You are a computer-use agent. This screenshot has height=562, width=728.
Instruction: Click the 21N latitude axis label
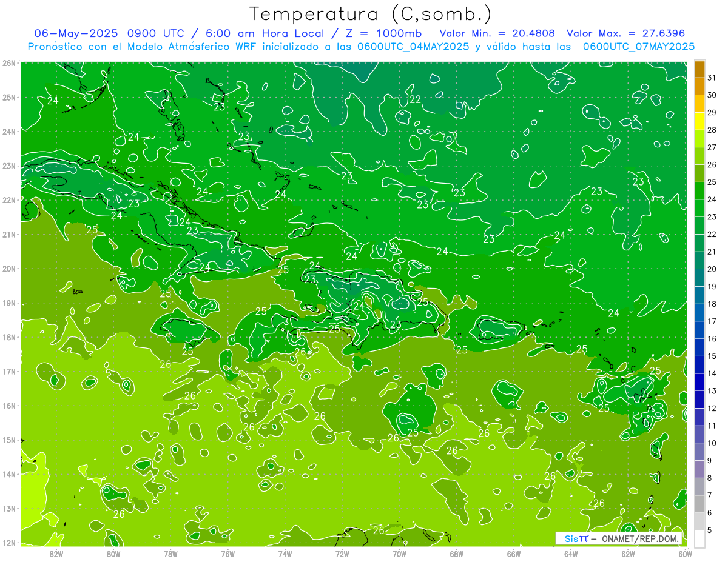(8, 234)
